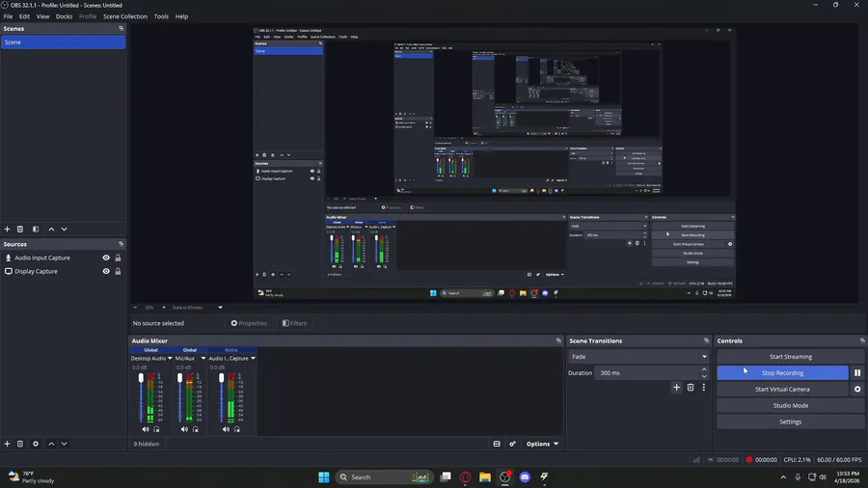
Task: Open virtual camera settings gear
Action: click(857, 389)
